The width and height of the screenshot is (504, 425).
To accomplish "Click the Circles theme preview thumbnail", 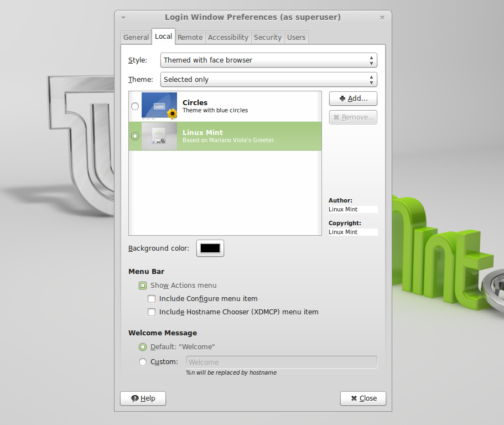I will coord(159,106).
